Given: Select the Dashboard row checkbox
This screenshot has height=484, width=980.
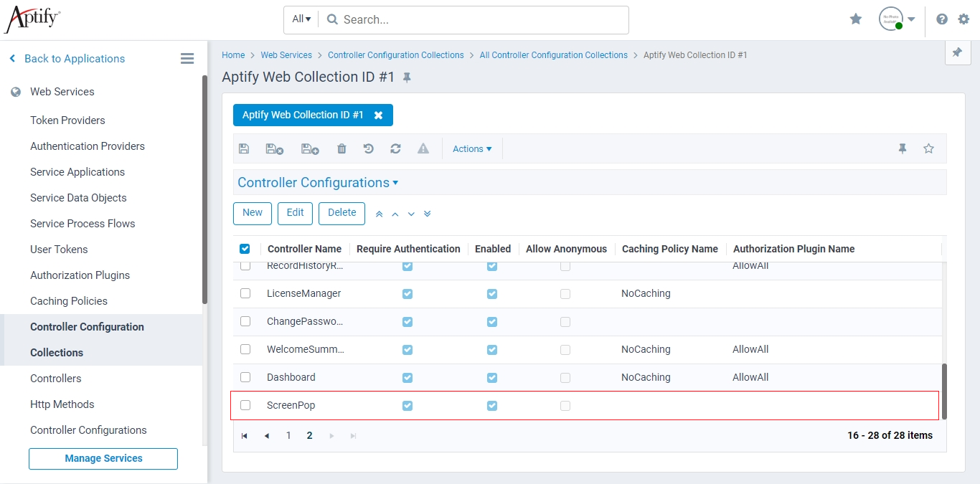Looking at the screenshot, I should coord(245,377).
